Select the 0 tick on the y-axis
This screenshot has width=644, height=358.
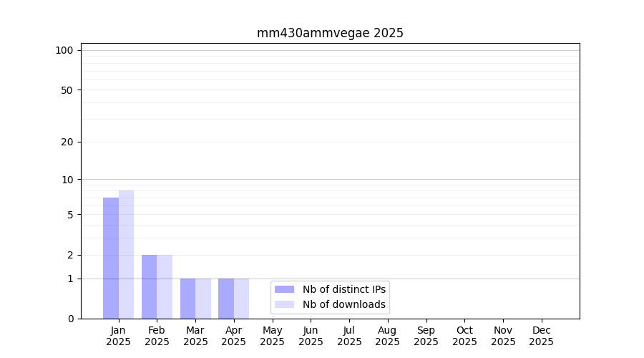70,319
